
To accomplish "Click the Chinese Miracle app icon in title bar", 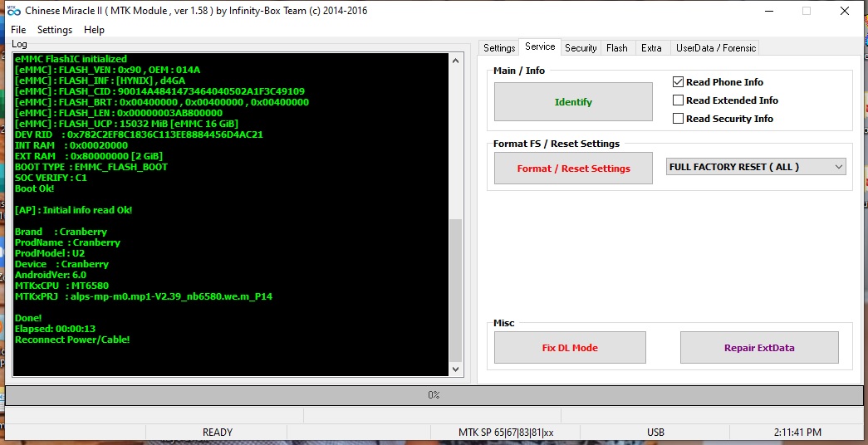I will [x=14, y=11].
